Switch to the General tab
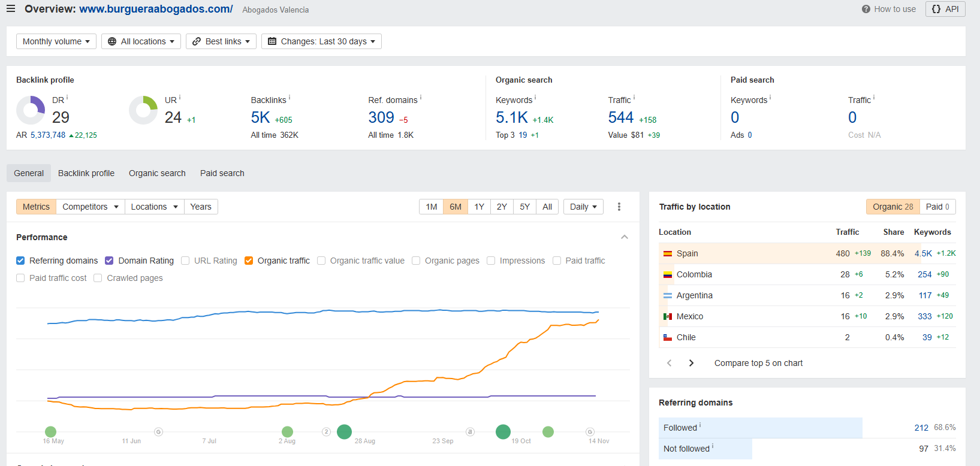 coord(29,173)
